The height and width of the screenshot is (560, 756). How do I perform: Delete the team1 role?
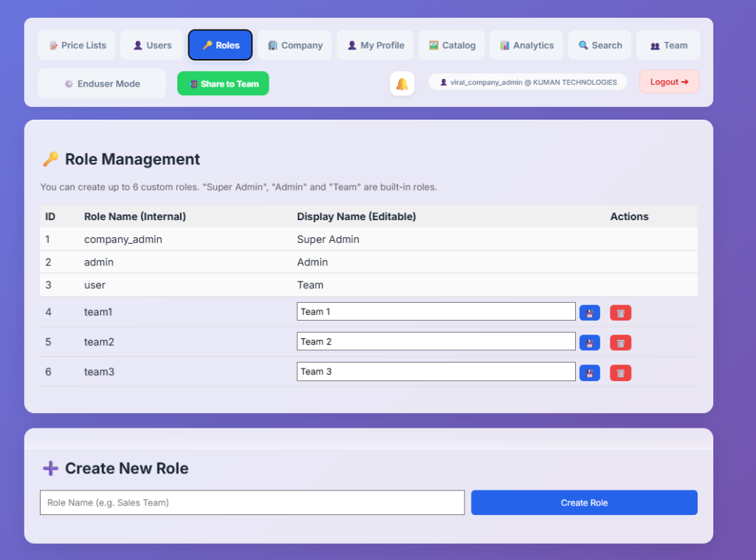tap(620, 313)
